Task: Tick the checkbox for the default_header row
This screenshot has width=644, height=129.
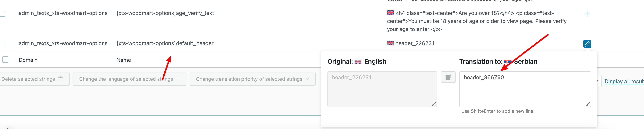Action: tap(2, 44)
